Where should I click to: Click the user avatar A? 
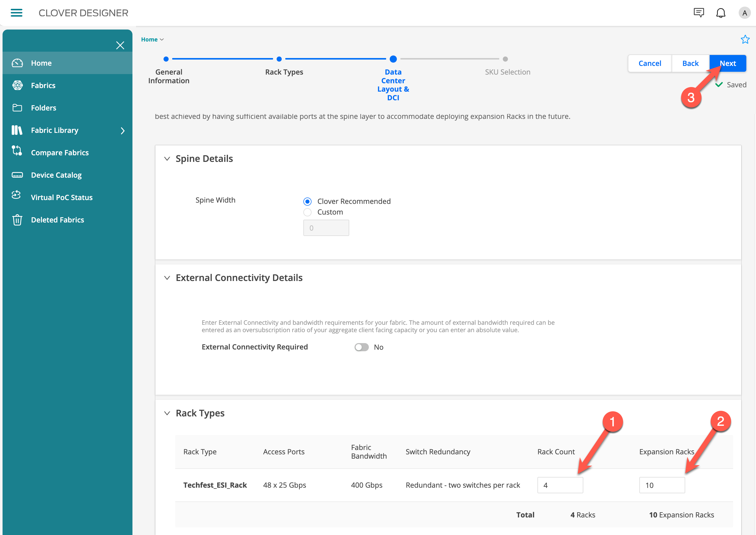744,13
